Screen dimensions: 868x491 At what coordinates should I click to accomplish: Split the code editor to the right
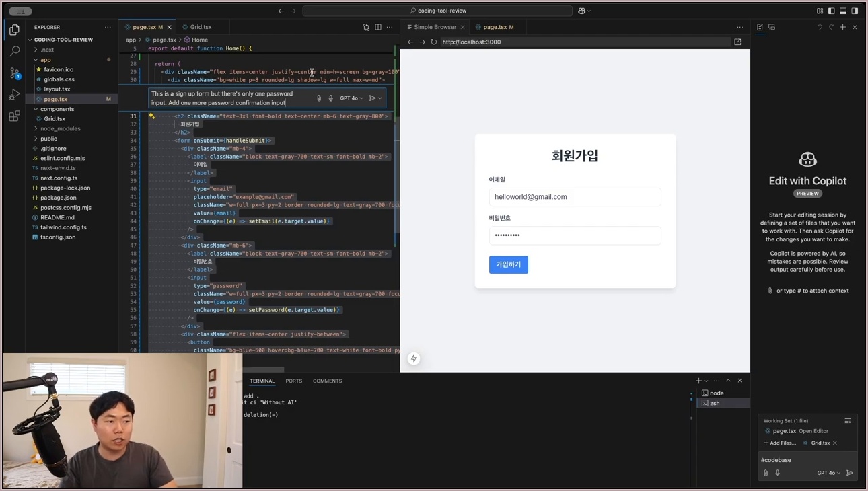(x=378, y=27)
